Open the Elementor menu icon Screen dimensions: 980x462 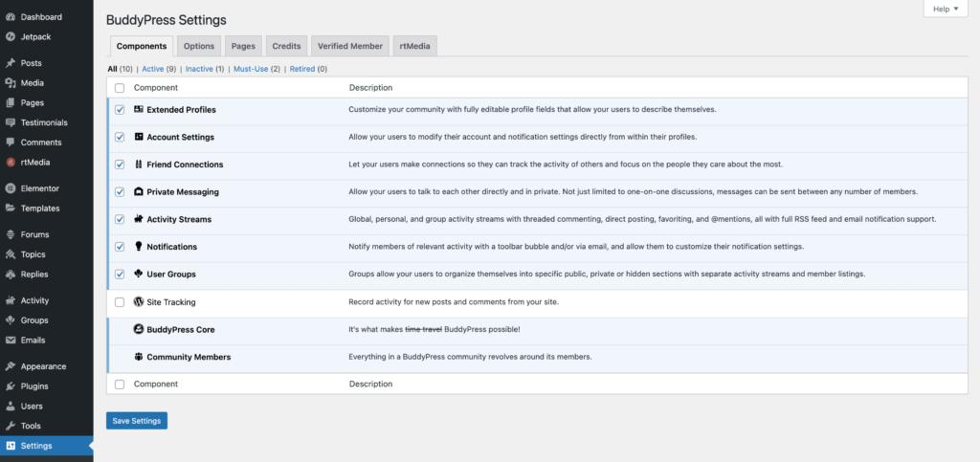pos(10,188)
